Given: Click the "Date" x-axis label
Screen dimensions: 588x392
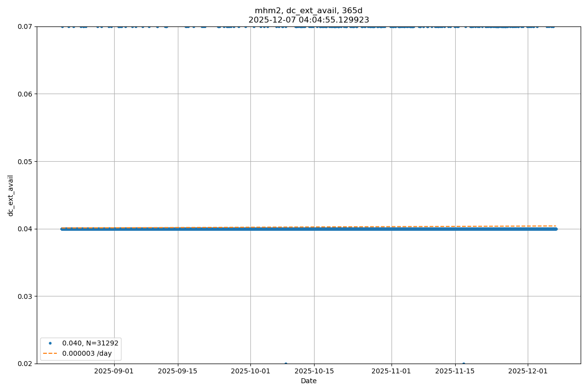Looking at the screenshot, I should point(309,381).
